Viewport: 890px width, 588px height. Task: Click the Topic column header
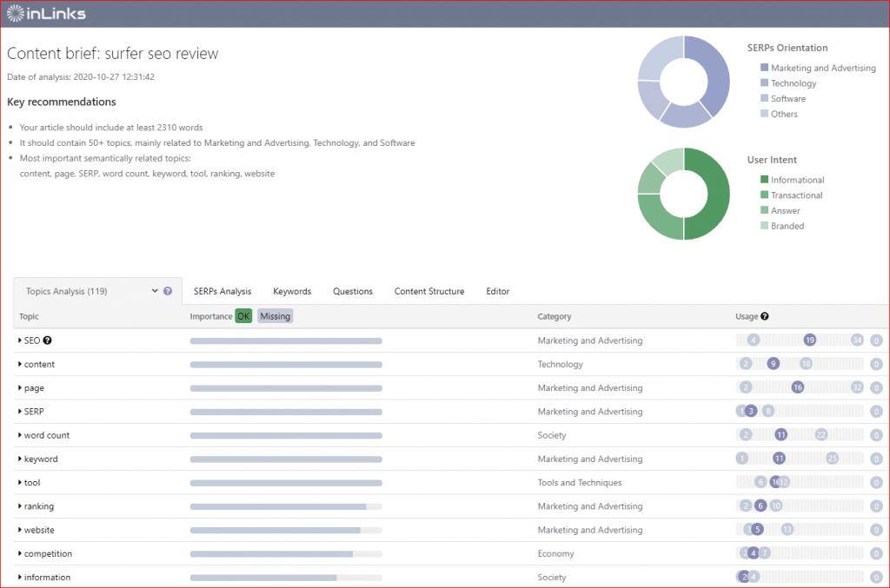click(29, 316)
